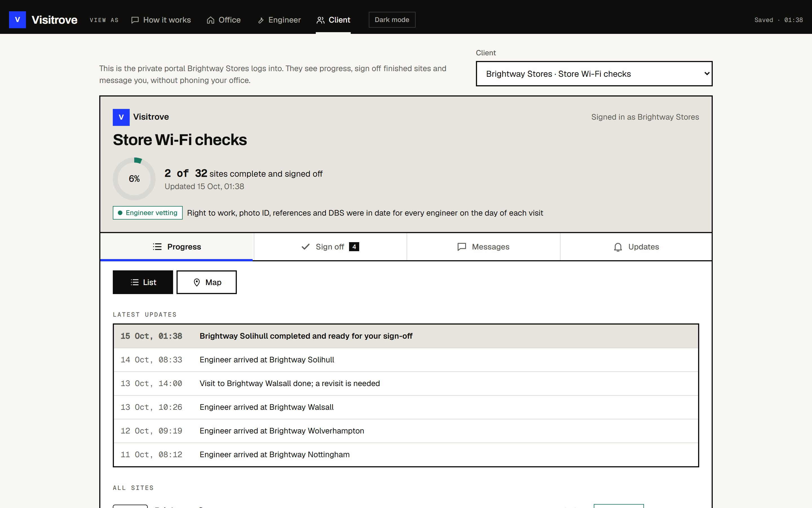Click the bell icon on Updates tab
This screenshot has width=812, height=508.
click(x=618, y=247)
